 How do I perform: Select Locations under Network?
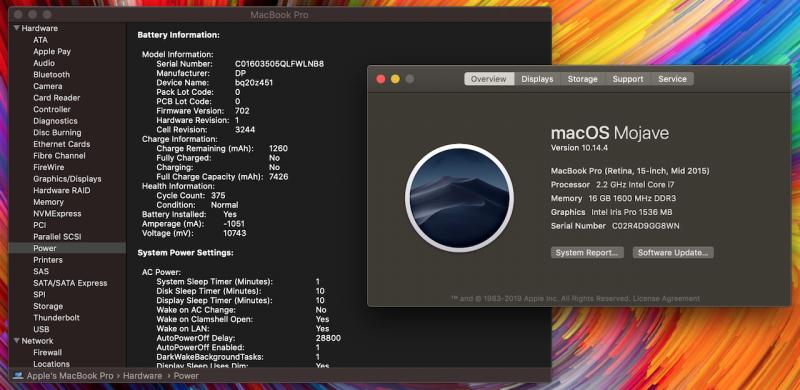coord(52,364)
